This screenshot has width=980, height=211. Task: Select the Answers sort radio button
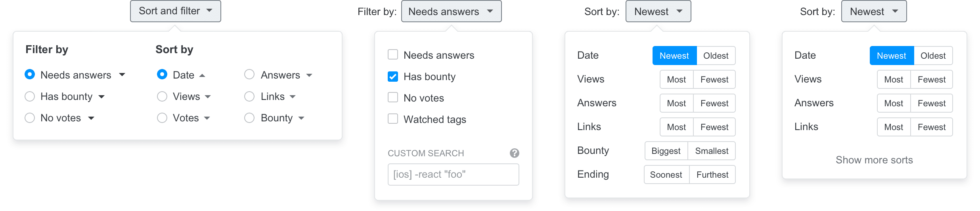tap(249, 75)
